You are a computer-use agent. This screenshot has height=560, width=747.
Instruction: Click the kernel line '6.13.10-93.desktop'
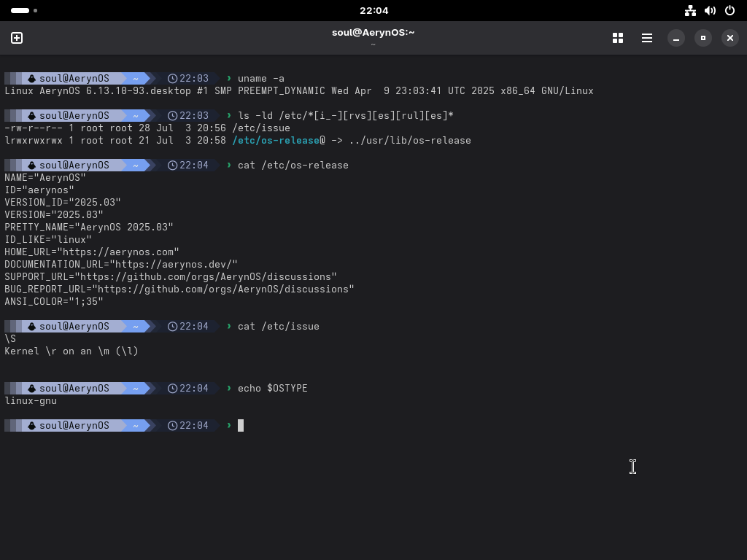[138, 91]
